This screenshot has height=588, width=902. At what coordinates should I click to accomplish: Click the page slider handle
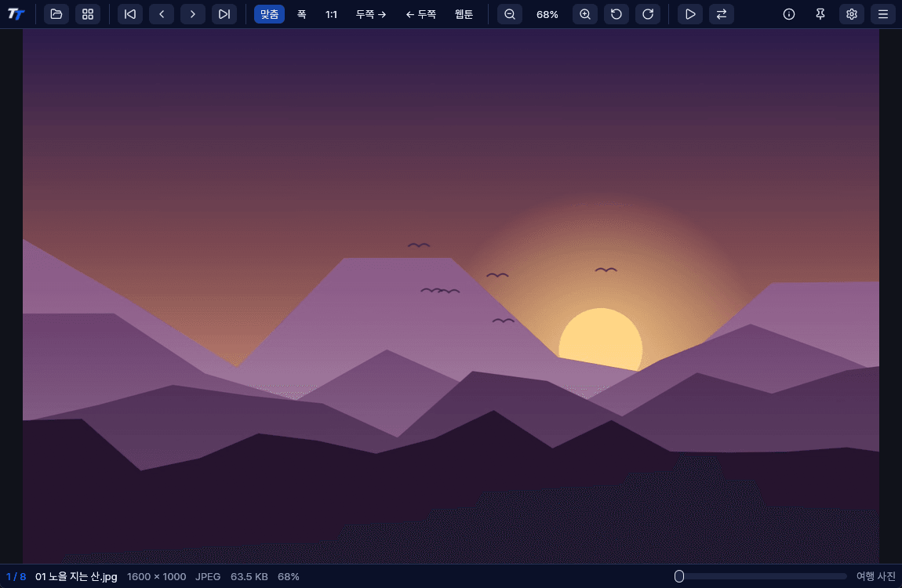[679, 576]
